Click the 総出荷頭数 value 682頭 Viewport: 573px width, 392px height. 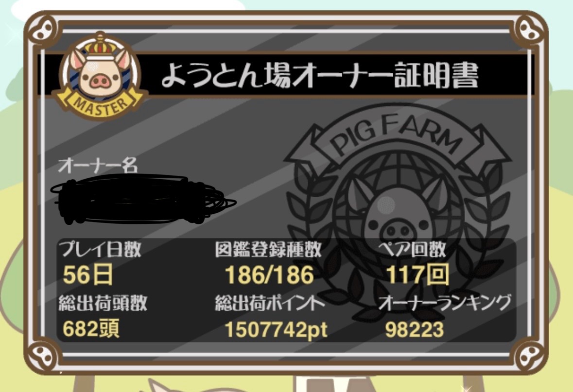click(x=91, y=328)
